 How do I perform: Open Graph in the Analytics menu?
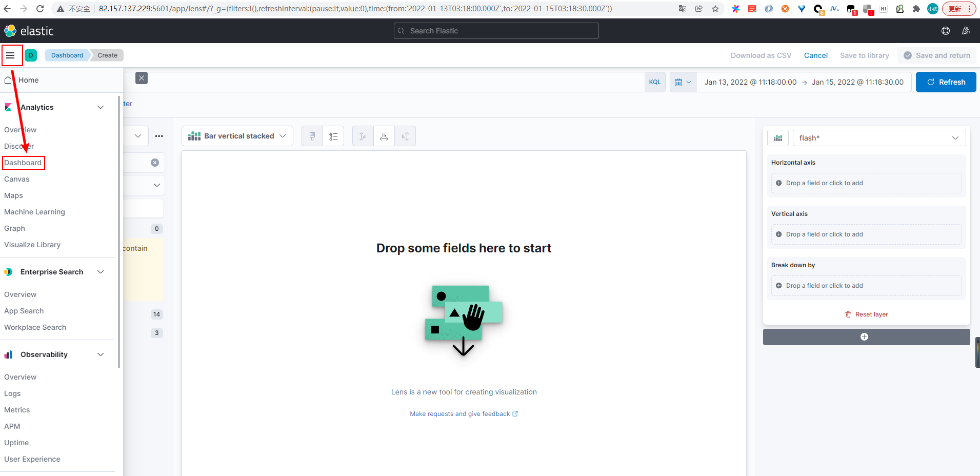(14, 228)
